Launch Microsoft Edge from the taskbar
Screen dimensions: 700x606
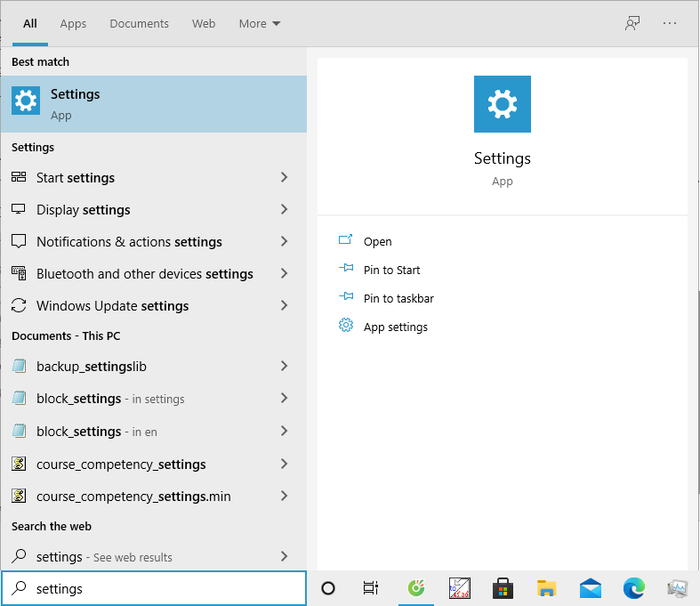click(x=633, y=588)
